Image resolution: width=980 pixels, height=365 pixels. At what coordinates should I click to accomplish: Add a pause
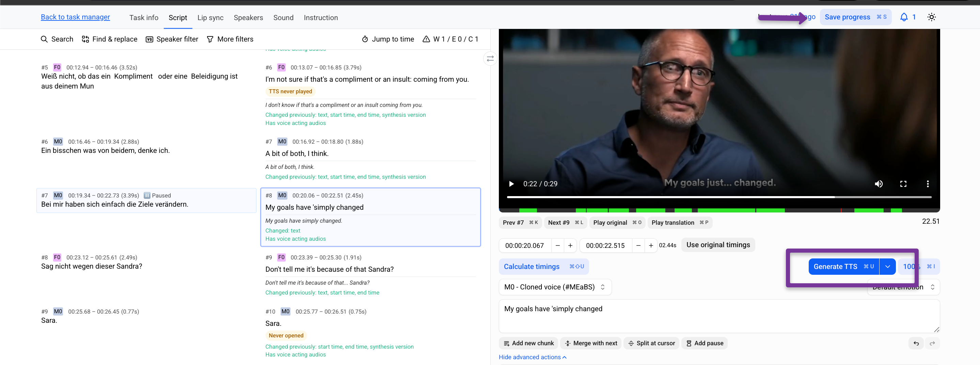pyautogui.click(x=704, y=343)
